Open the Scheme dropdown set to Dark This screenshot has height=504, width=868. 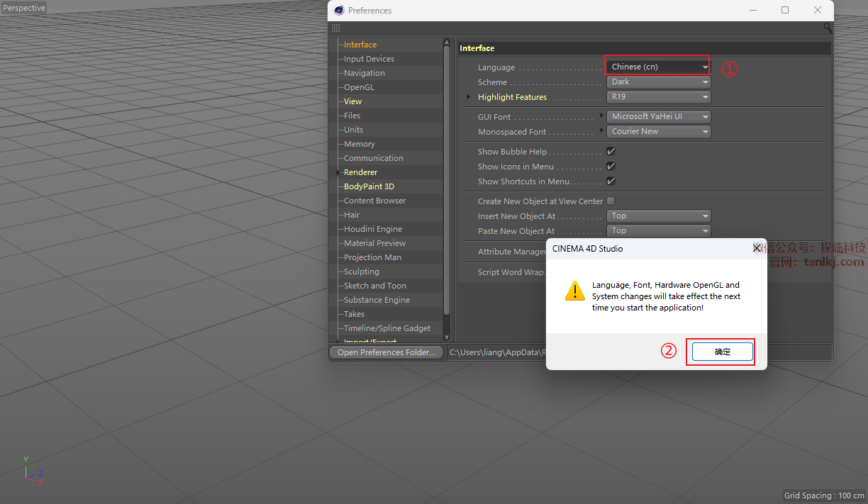[x=659, y=82]
